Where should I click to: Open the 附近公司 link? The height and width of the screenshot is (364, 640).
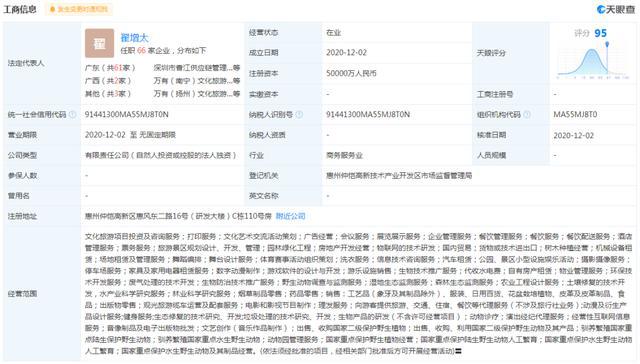[x=290, y=216]
